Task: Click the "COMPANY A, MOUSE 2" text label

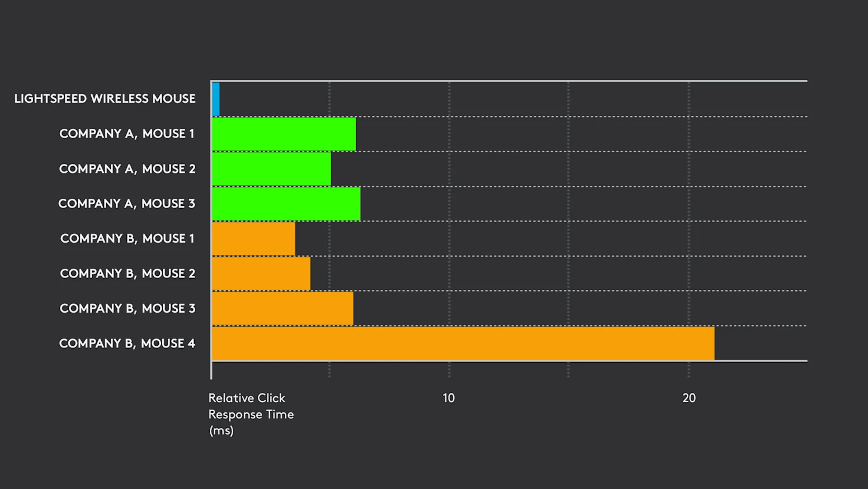Action: coord(127,169)
